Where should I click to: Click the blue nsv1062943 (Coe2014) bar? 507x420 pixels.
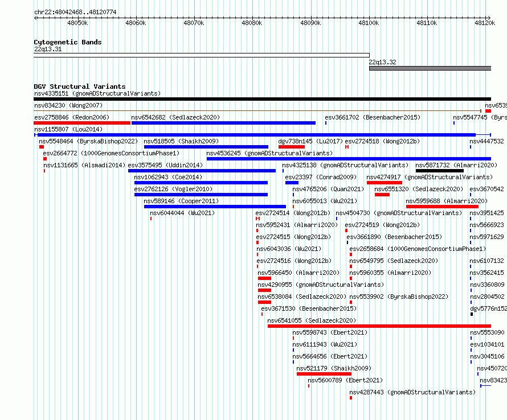click(201, 183)
